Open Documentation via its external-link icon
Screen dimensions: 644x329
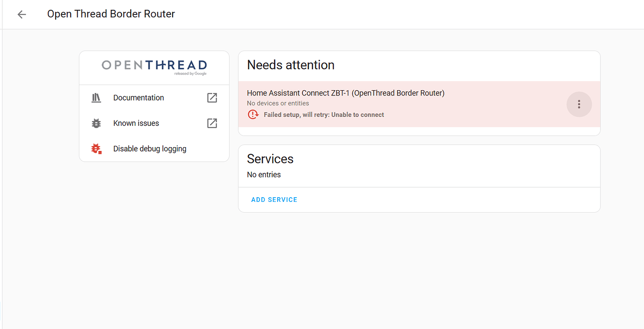211,98
